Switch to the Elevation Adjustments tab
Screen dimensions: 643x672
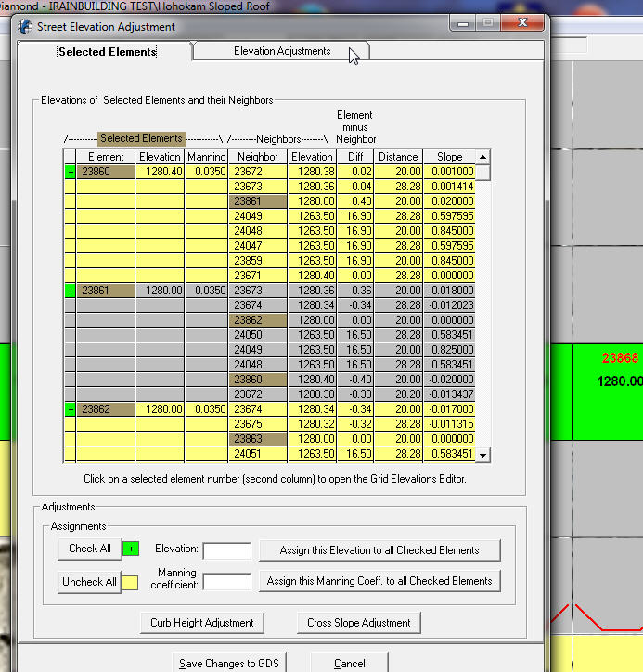coord(282,52)
